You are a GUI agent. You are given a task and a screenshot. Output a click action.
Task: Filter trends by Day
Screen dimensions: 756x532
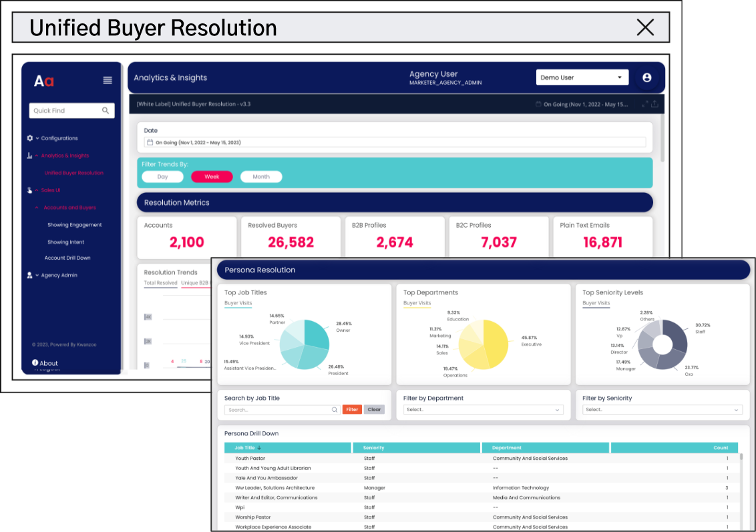click(162, 177)
